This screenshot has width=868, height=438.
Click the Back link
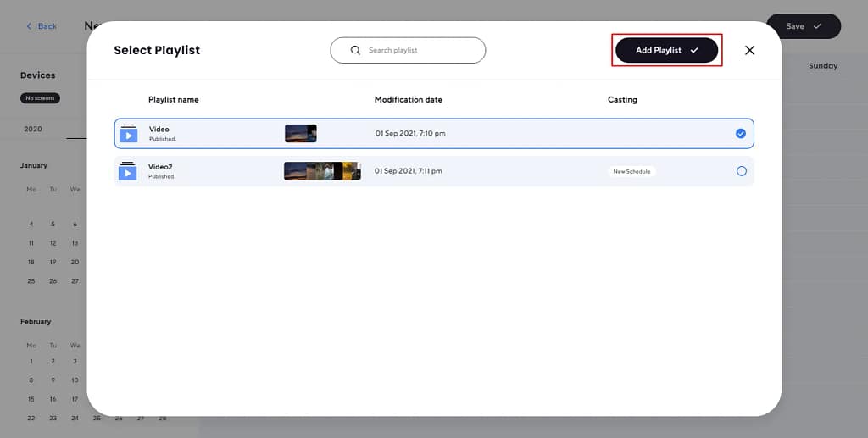click(47, 26)
